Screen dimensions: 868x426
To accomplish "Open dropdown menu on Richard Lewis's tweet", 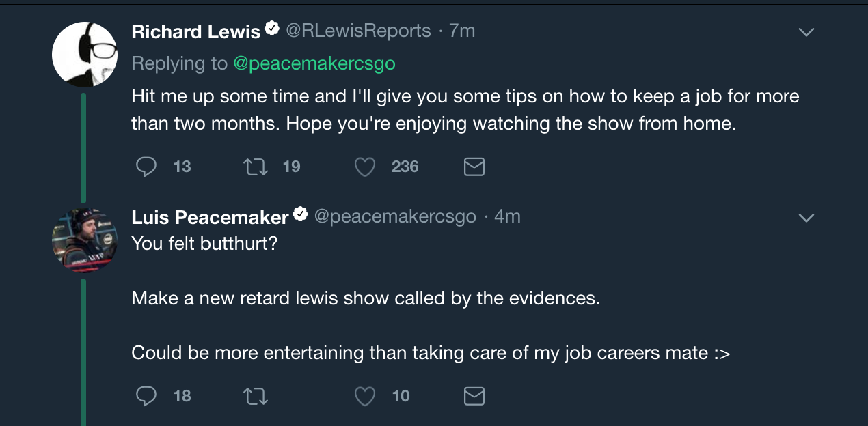I will [x=806, y=32].
